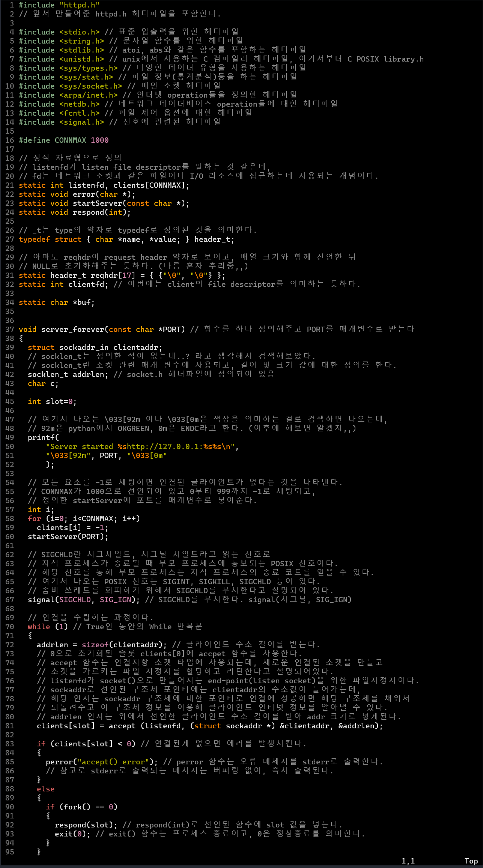Click the '1,1' cursor position indicator
The width and height of the screenshot is (483, 868).
click(x=408, y=861)
